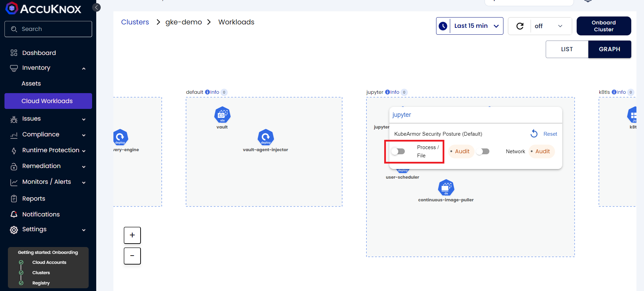644x291 pixels.
Task: Click the vault StatefulSet workload icon
Action: point(222,115)
